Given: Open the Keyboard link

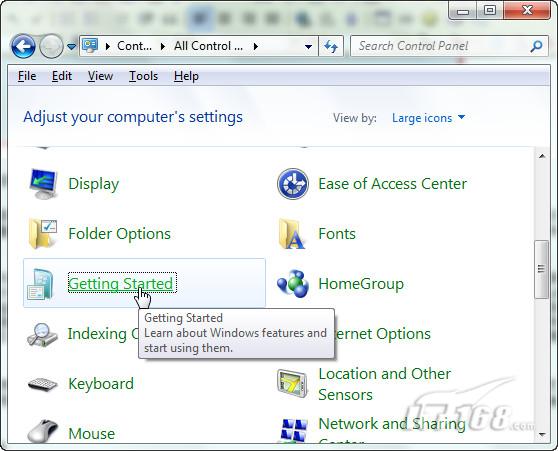Looking at the screenshot, I should (x=101, y=384).
